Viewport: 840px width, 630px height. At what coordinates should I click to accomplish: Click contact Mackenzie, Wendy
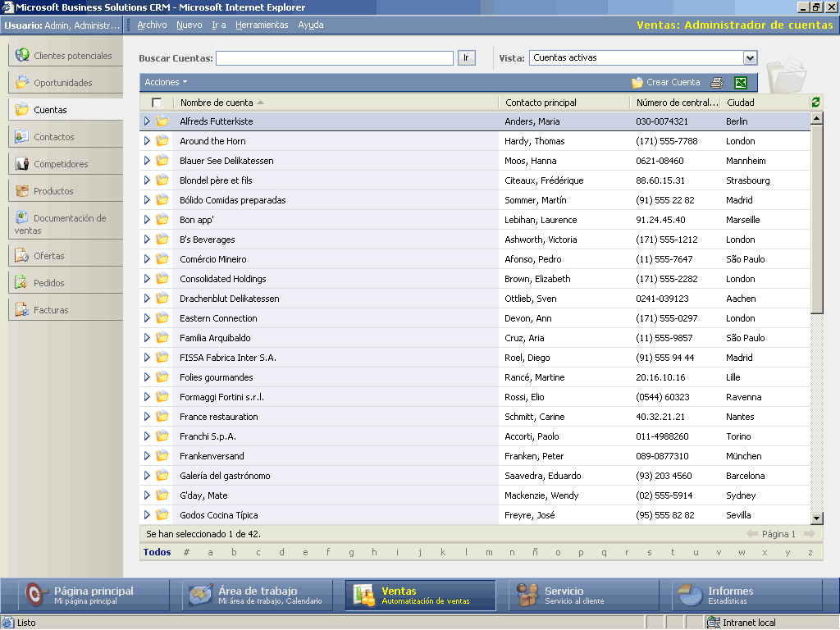pyautogui.click(x=541, y=495)
